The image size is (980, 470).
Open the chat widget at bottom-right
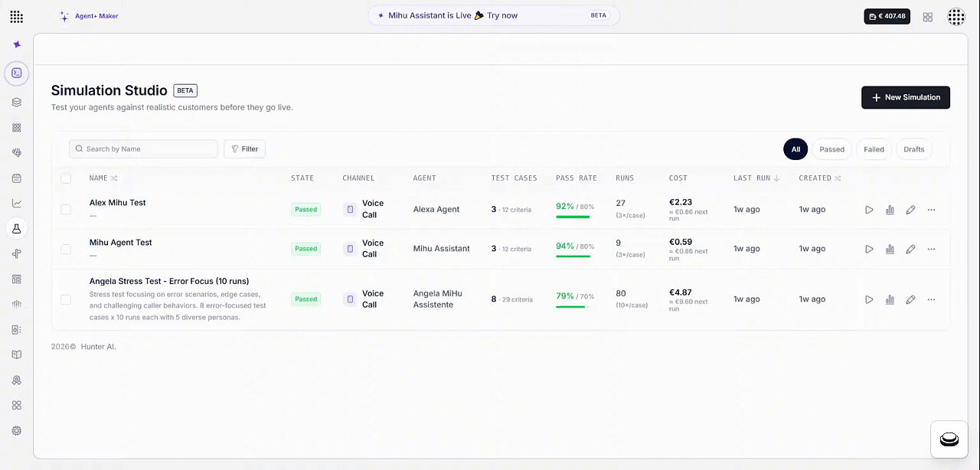(949, 439)
